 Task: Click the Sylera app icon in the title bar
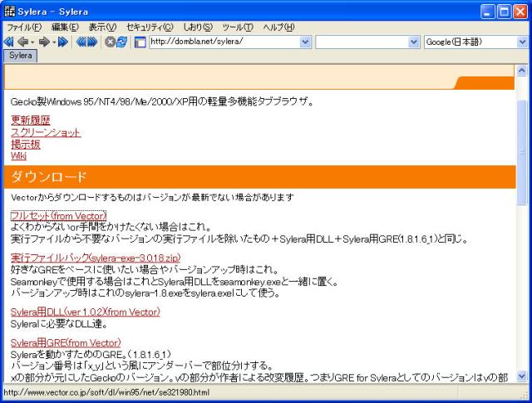coord(9,11)
